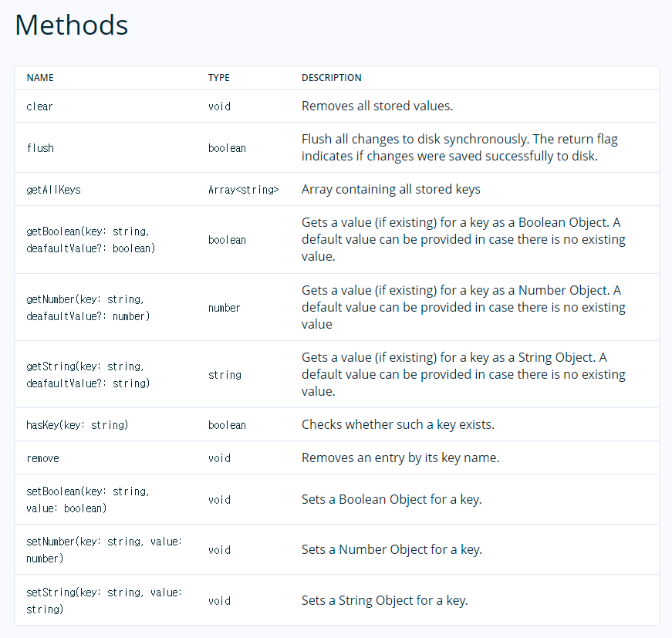This screenshot has height=638, width=672.
Task: Click the 'void' type in clear row
Action: click(219, 106)
